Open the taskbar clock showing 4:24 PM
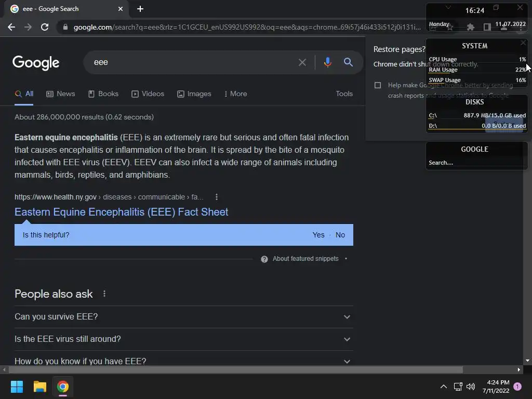 [496, 387]
